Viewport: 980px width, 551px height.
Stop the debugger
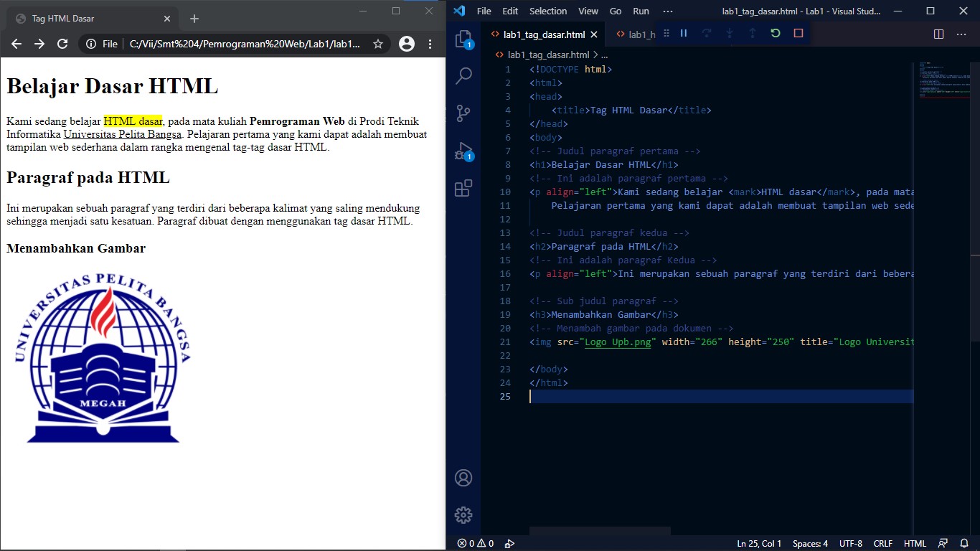tap(796, 32)
